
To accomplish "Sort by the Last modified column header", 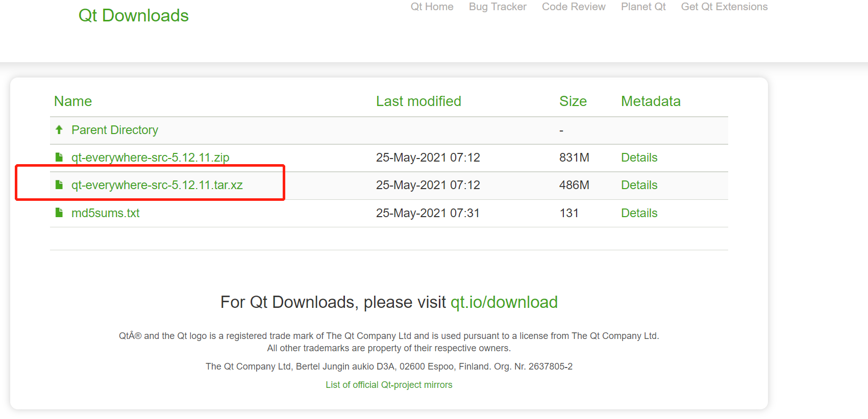I will [x=418, y=101].
